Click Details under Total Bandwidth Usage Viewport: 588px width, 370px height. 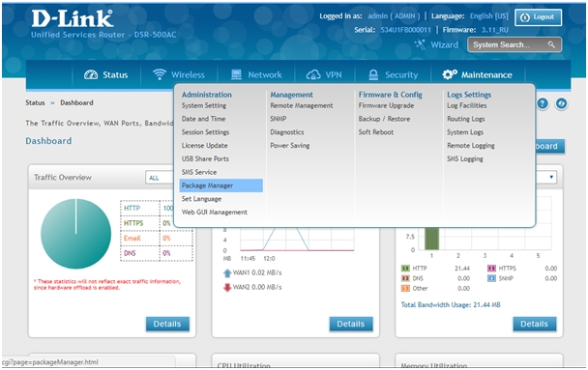535,324
